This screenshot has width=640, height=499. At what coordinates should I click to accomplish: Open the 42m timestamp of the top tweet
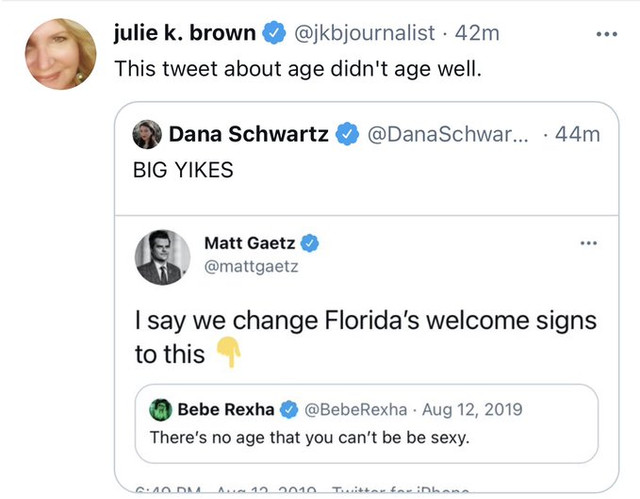477,33
